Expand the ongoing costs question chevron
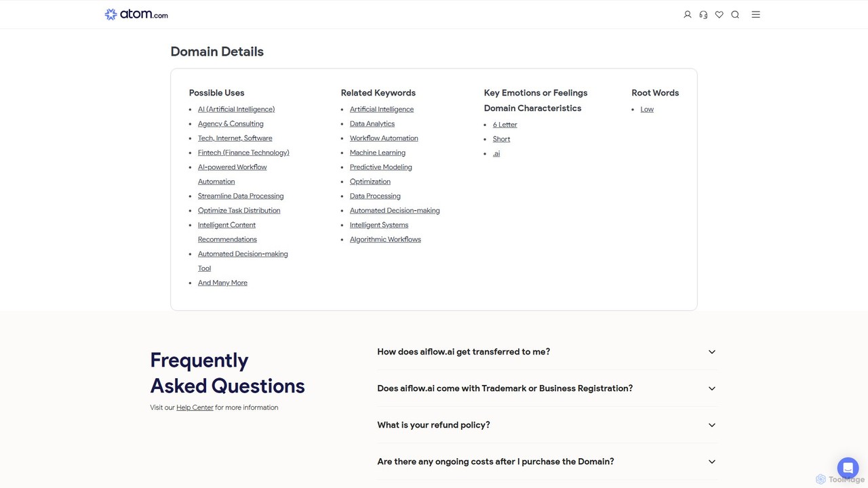Image resolution: width=868 pixels, height=488 pixels. point(711,462)
